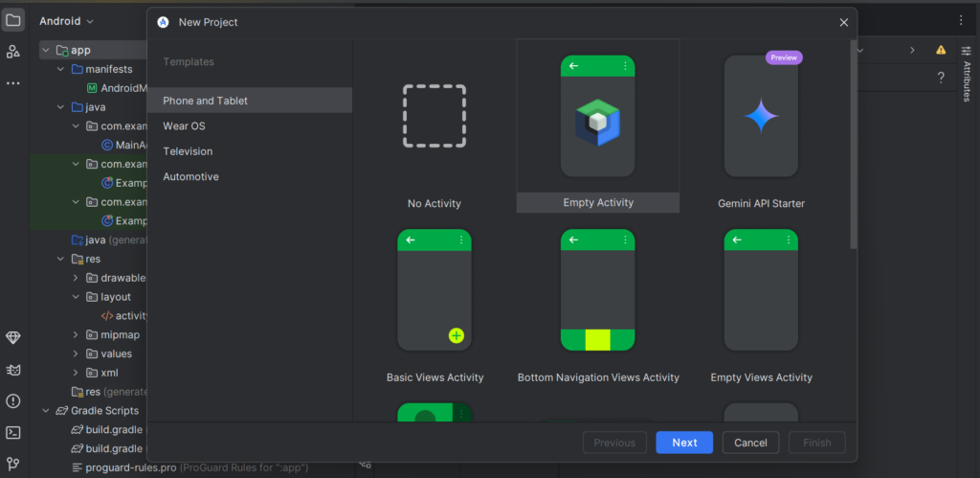Click the template list vertical scrollbar
This screenshot has width=980, height=478.
[854, 145]
